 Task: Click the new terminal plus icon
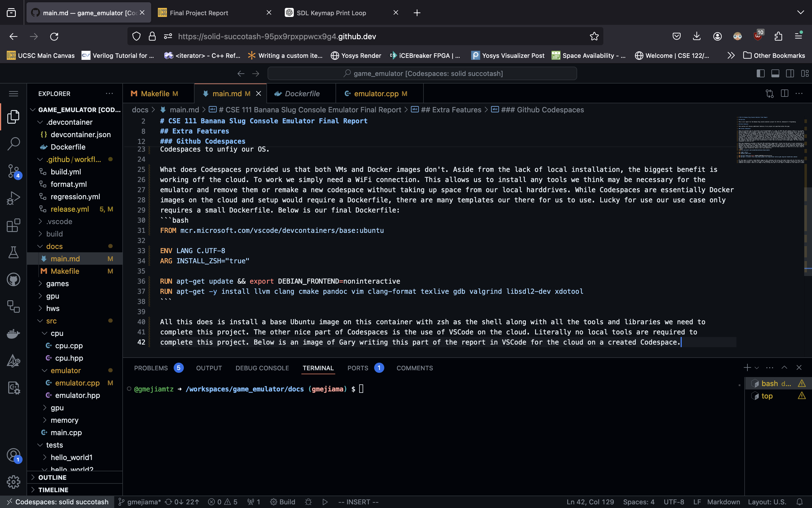click(747, 367)
